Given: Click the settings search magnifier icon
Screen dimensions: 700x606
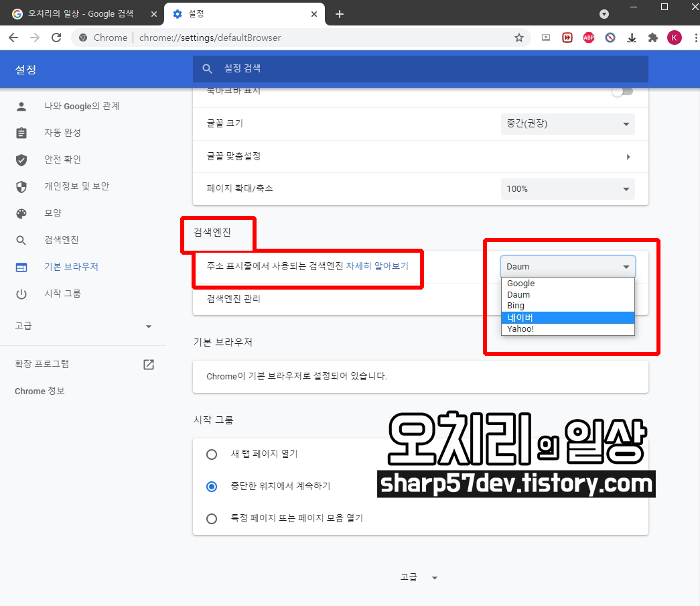Looking at the screenshot, I should 207,69.
